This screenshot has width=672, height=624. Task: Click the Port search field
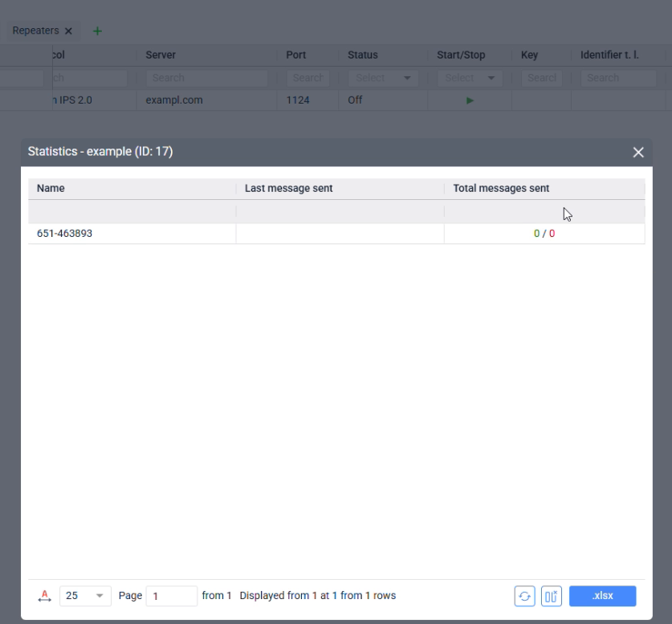click(307, 78)
